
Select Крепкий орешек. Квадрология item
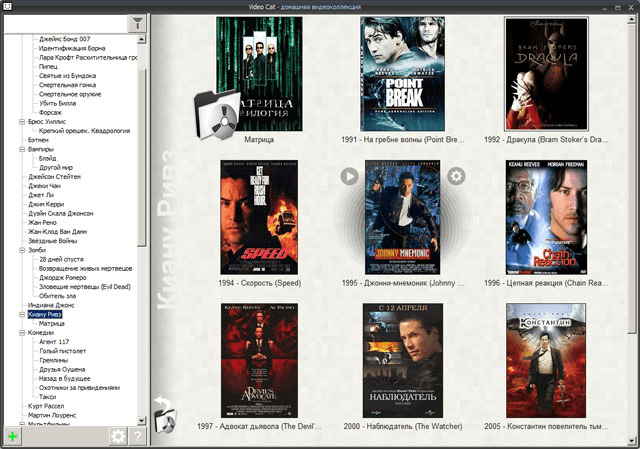tap(84, 131)
